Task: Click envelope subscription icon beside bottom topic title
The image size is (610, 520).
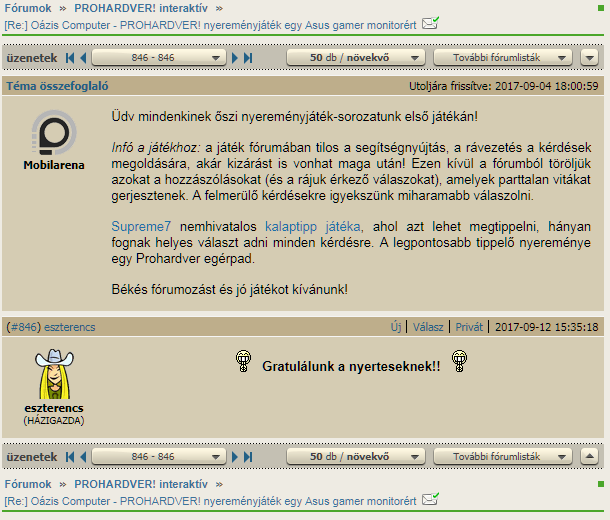Action: (431, 499)
